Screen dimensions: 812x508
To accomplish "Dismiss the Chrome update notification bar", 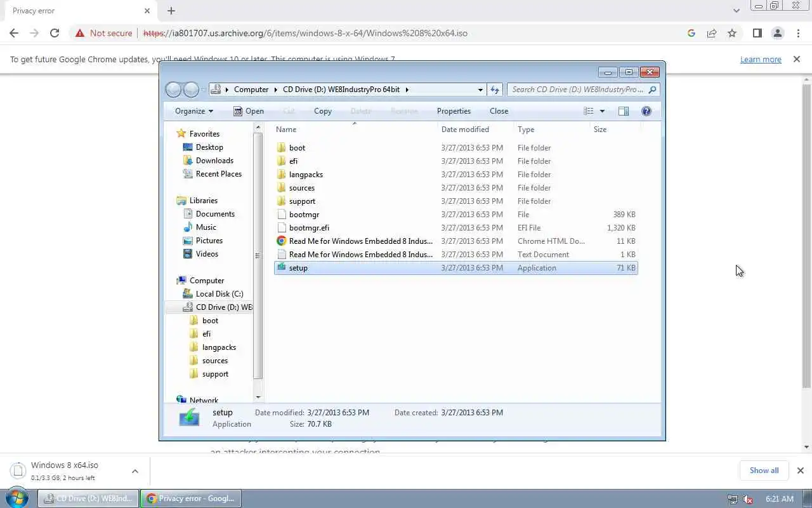I will click(x=797, y=59).
